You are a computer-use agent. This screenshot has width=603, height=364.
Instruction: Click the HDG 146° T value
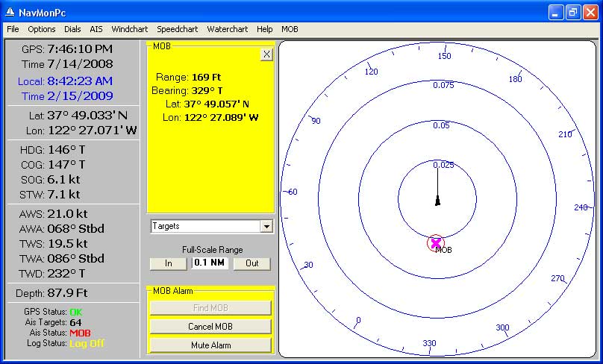(x=66, y=149)
